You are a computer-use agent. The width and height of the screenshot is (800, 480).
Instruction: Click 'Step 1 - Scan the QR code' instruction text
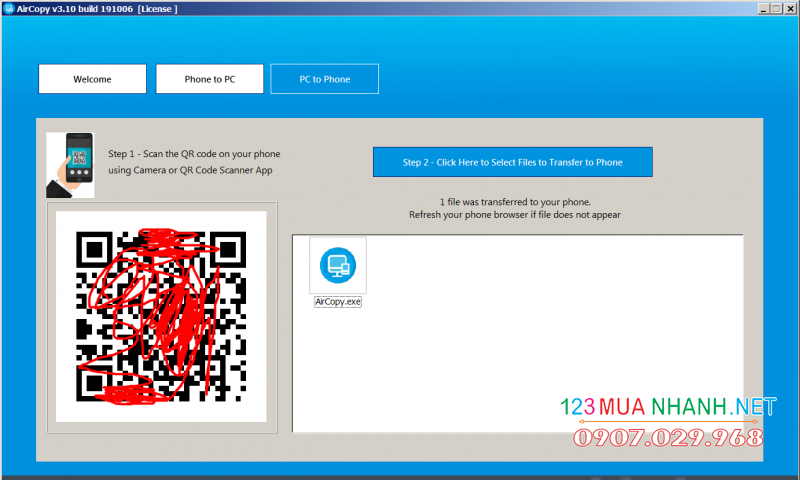coord(194,154)
